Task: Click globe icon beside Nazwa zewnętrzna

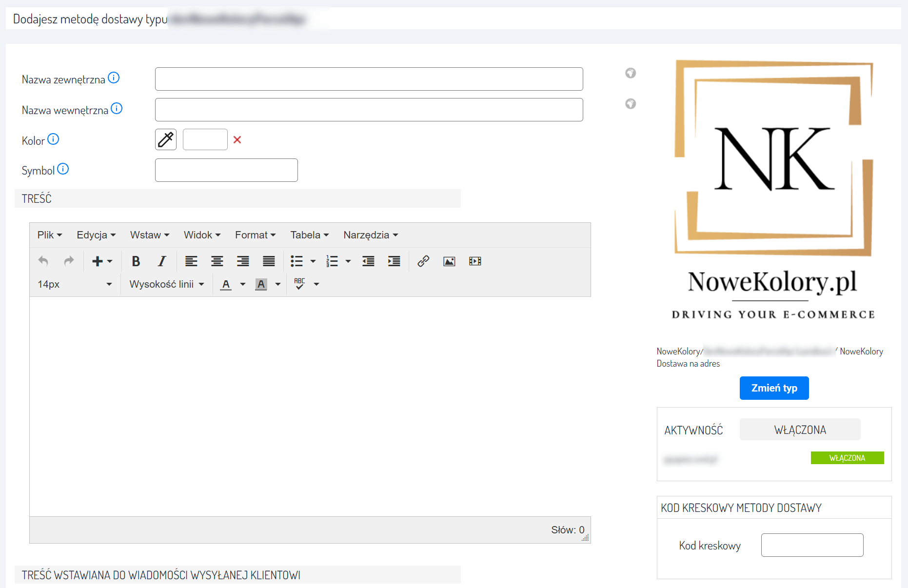Action: coord(631,73)
